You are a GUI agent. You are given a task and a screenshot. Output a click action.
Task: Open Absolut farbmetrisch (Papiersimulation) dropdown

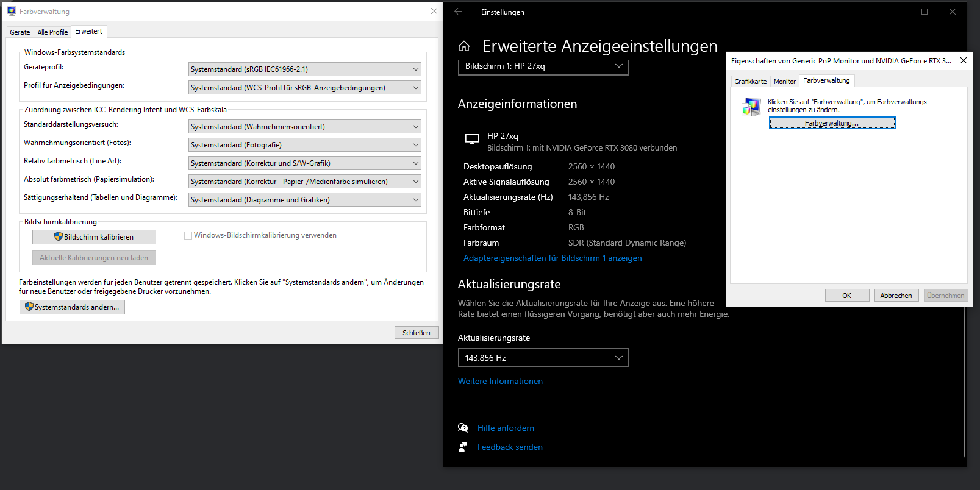(x=305, y=182)
